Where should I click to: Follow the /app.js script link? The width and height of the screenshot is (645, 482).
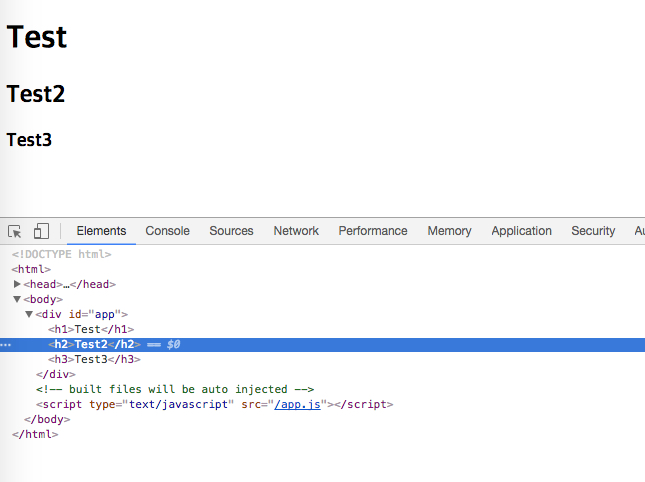point(297,405)
